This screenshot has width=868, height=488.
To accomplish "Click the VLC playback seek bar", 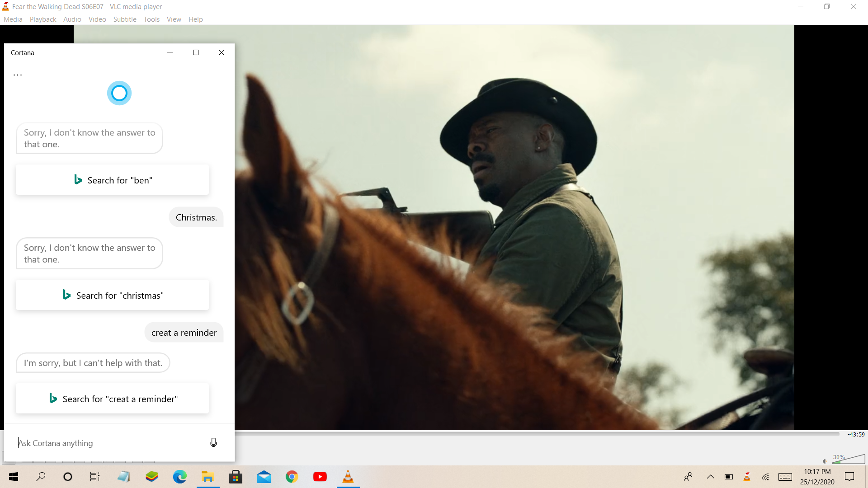I will pos(537,434).
